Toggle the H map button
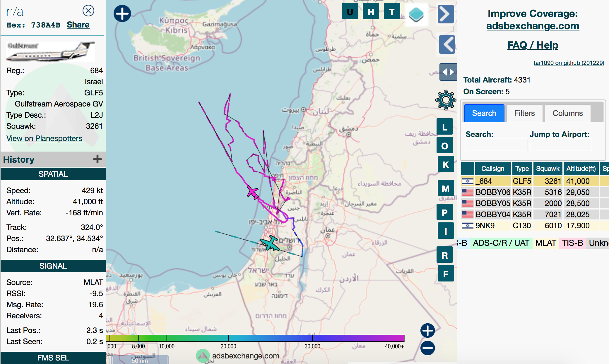Viewport: 609px width, 364px height. coord(371,12)
